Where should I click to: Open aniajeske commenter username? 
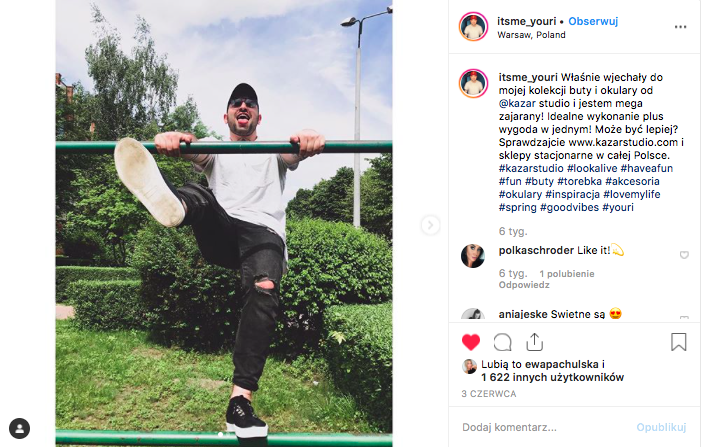[x=523, y=314]
